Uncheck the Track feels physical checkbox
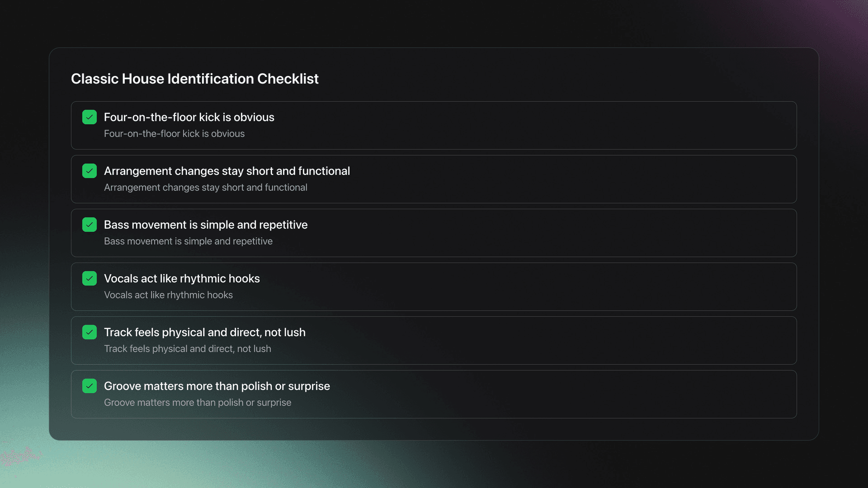This screenshot has height=488, width=868. click(x=90, y=332)
